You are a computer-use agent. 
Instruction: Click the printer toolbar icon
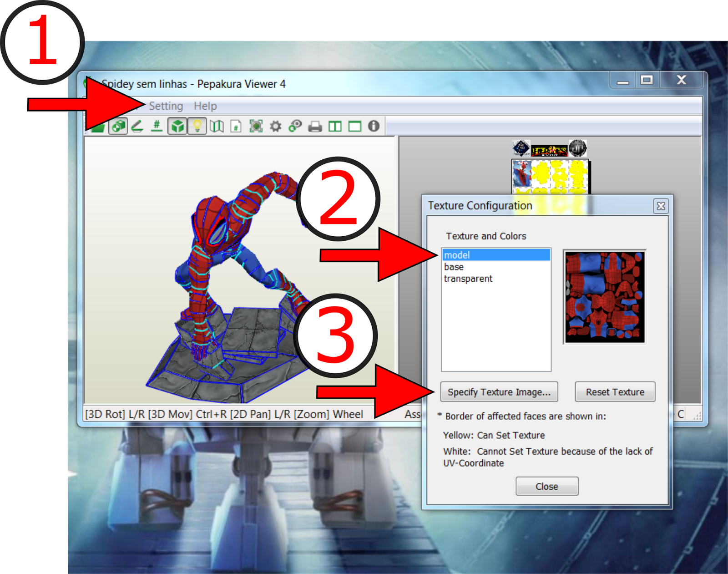click(315, 126)
